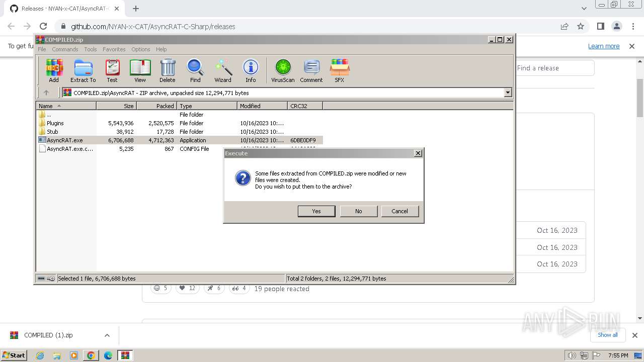Open the Tools menu
Viewport: 644px width, 362px height.
pyautogui.click(x=91, y=49)
